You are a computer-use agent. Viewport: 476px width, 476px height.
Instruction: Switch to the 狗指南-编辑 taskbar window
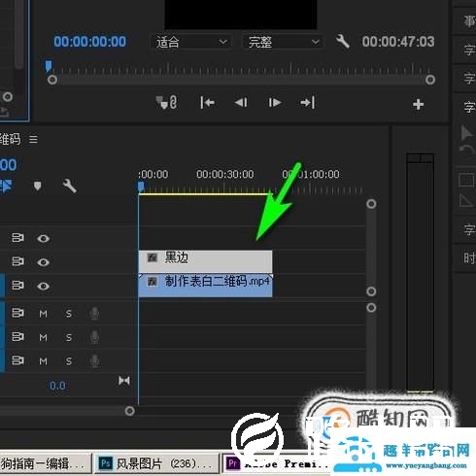(45, 463)
